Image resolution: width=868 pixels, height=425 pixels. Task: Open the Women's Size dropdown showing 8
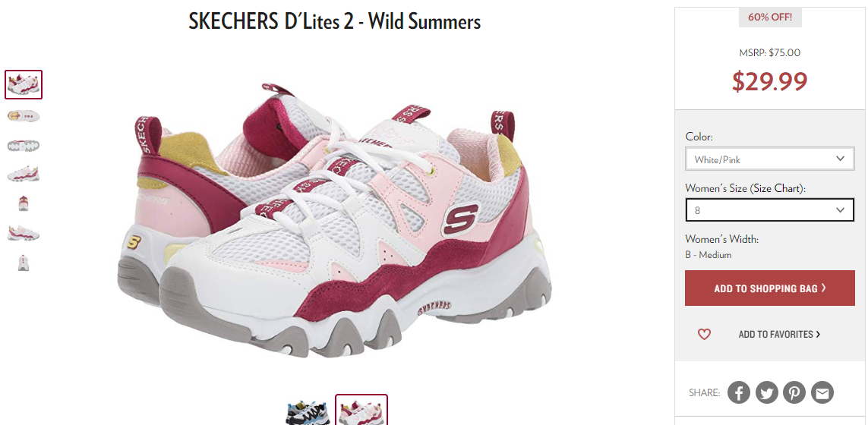pyautogui.click(x=769, y=210)
